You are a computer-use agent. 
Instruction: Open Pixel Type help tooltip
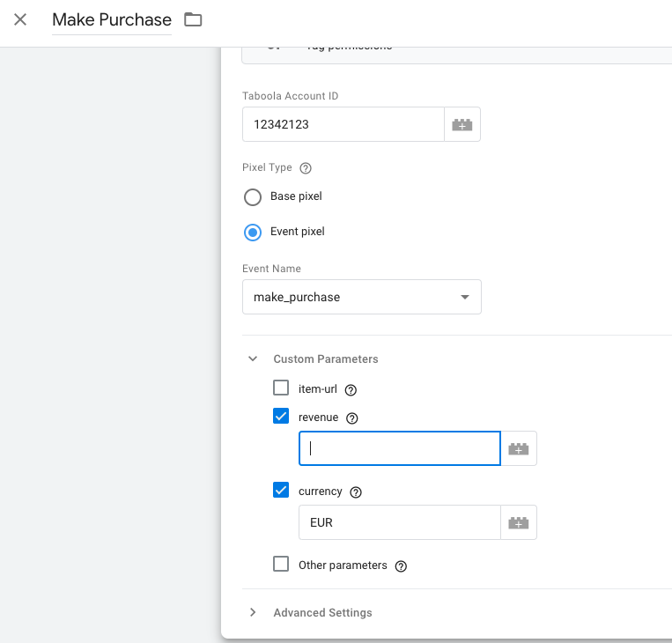pos(306,168)
